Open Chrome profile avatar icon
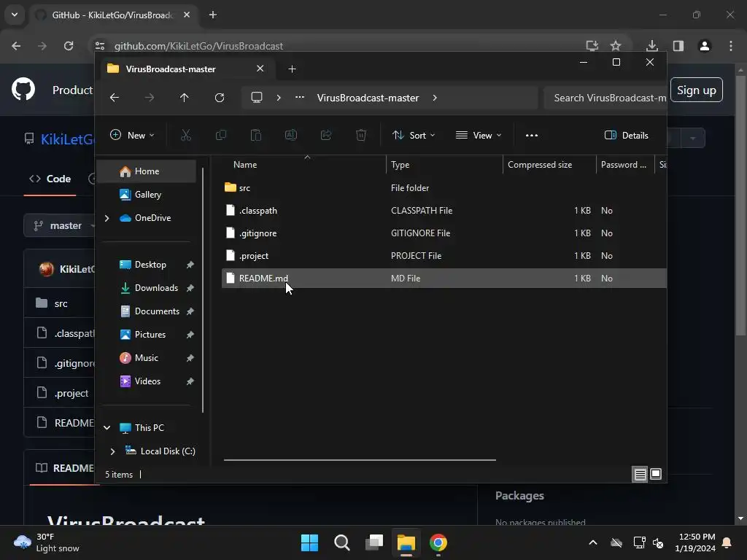The width and height of the screenshot is (747, 560). (x=705, y=46)
